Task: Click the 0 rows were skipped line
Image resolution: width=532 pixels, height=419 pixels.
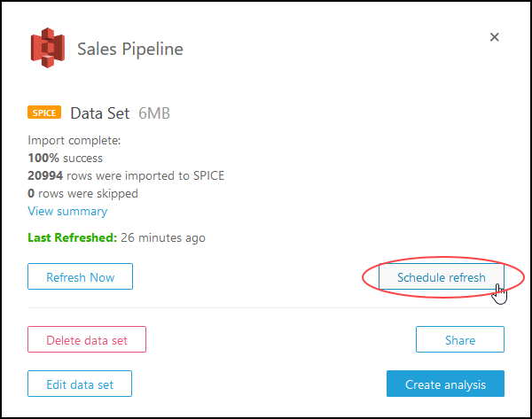Action: coord(82,193)
